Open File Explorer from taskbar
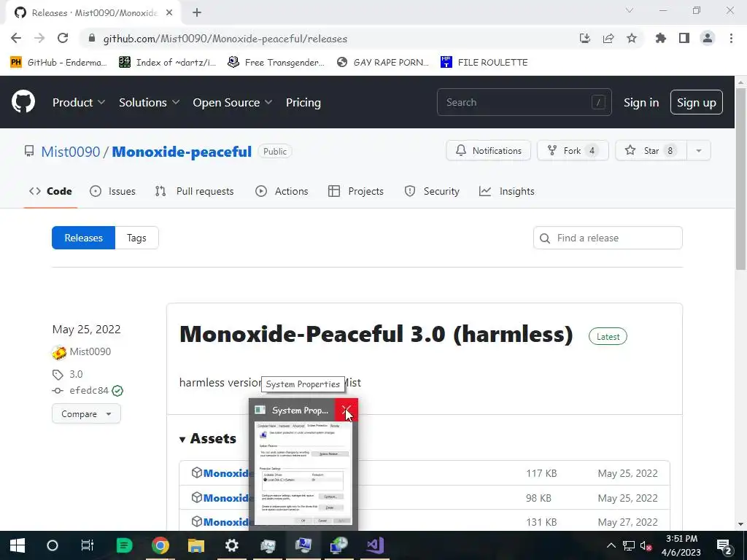The height and width of the screenshot is (560, 747). [x=196, y=545]
